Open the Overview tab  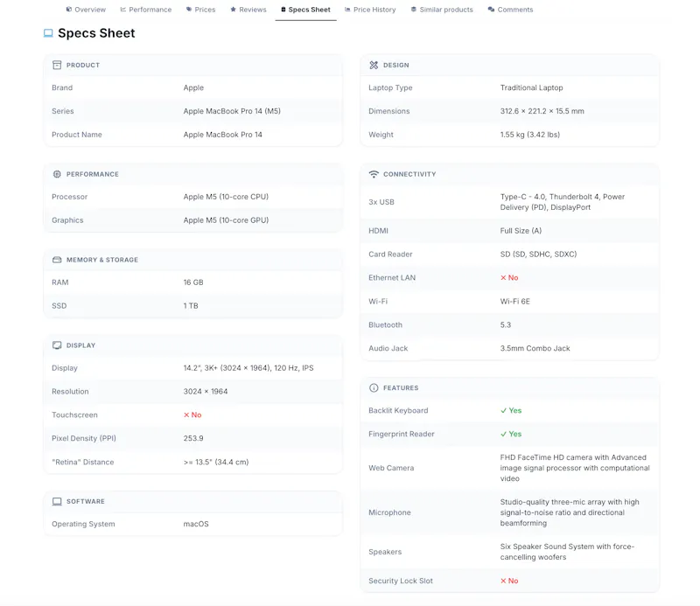point(86,10)
